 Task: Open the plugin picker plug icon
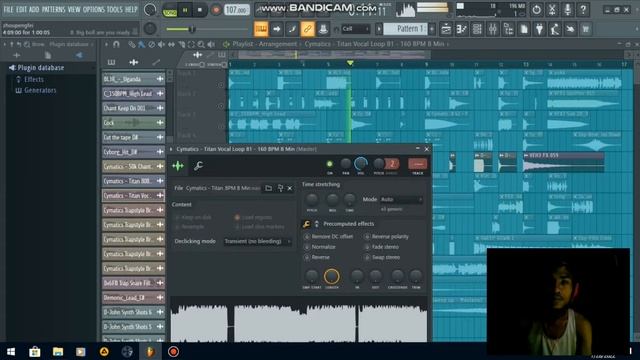(x=539, y=29)
